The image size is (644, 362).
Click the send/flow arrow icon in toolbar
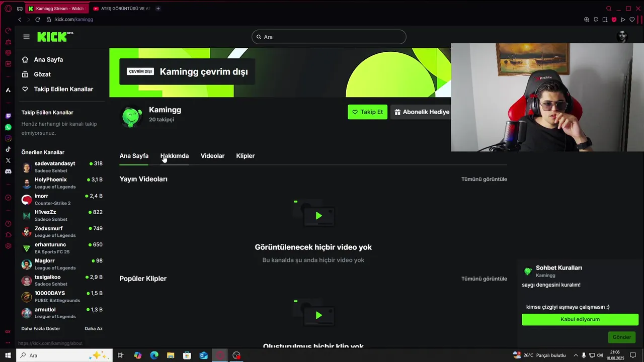(623, 20)
